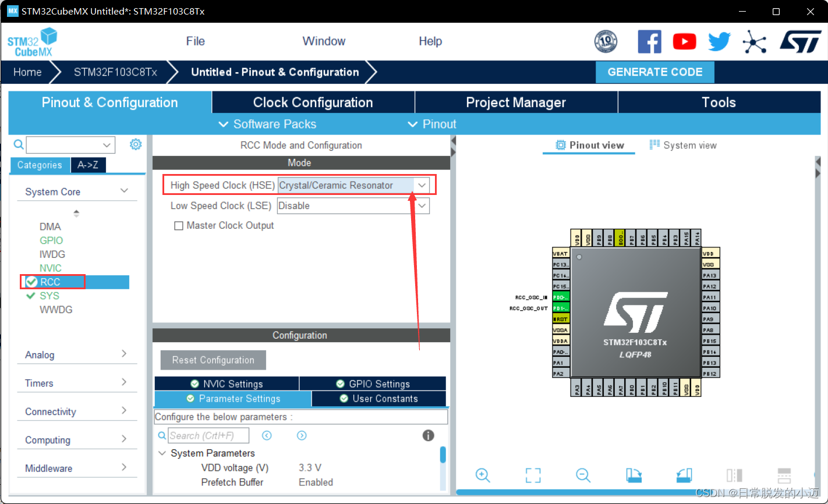This screenshot has height=504, width=828.
Task: Switch to A->Z list tab
Action: pyautogui.click(x=88, y=165)
